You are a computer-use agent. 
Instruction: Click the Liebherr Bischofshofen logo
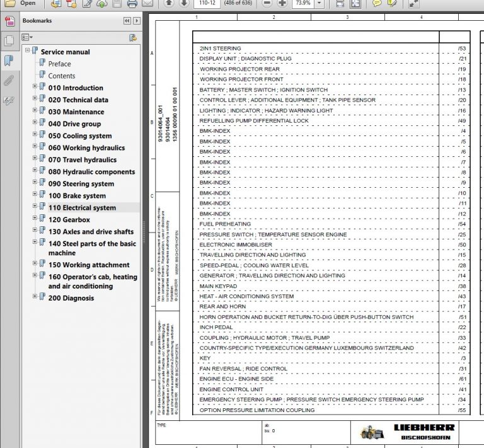tap(408, 432)
